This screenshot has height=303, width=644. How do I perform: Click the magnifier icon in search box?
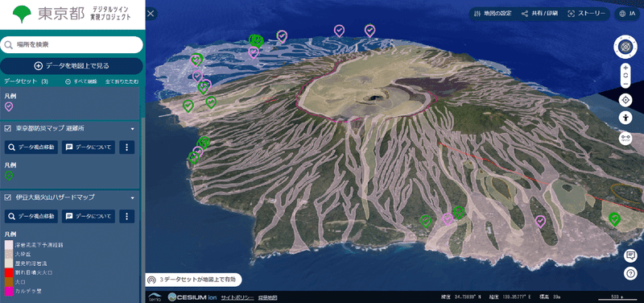point(8,45)
